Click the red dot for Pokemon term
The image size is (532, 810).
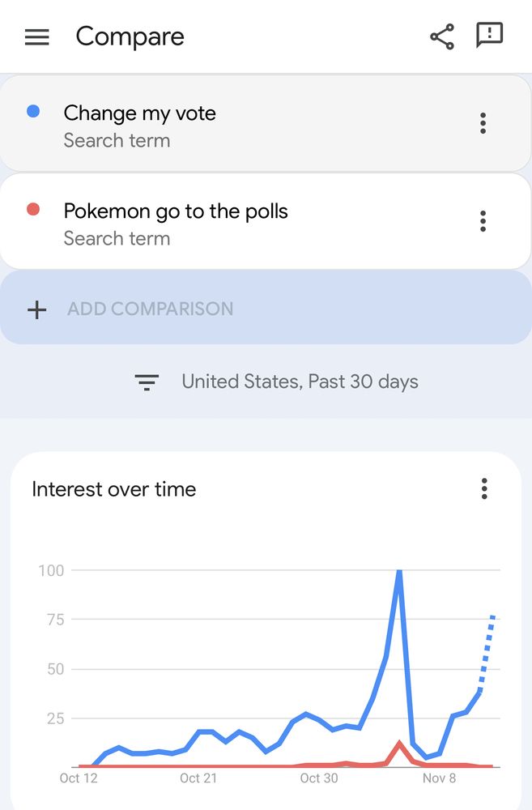coord(33,209)
